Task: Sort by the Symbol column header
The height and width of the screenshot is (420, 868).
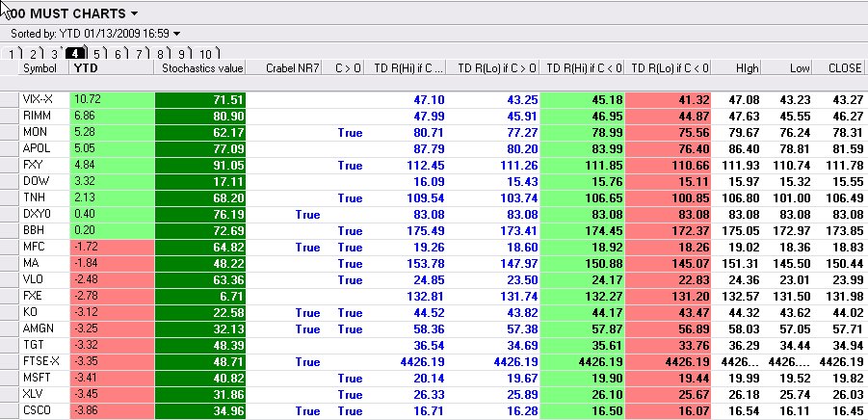Action: 44,68
